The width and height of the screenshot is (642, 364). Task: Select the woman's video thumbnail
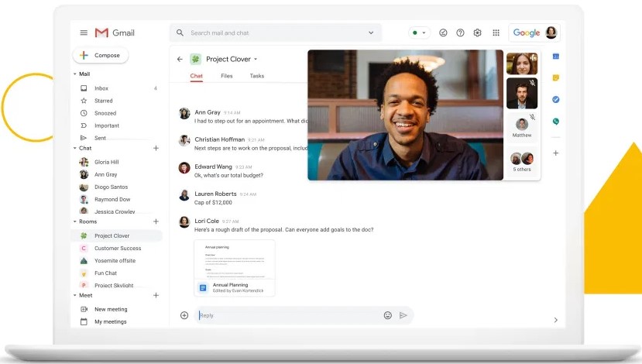[x=522, y=64]
